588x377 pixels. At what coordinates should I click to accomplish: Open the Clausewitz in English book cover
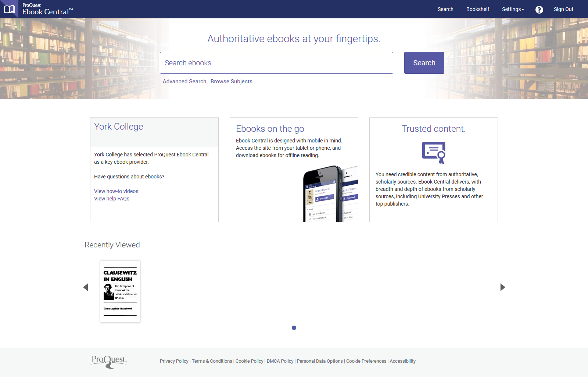tap(120, 291)
